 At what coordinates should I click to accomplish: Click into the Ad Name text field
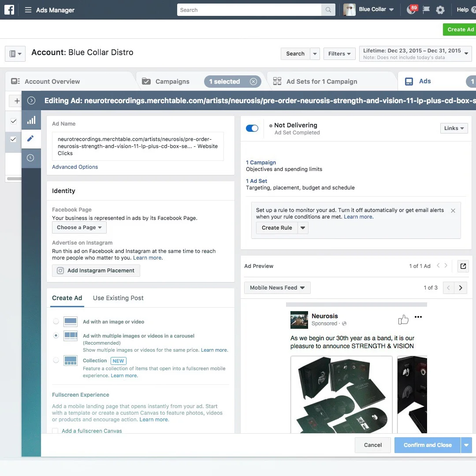138,146
